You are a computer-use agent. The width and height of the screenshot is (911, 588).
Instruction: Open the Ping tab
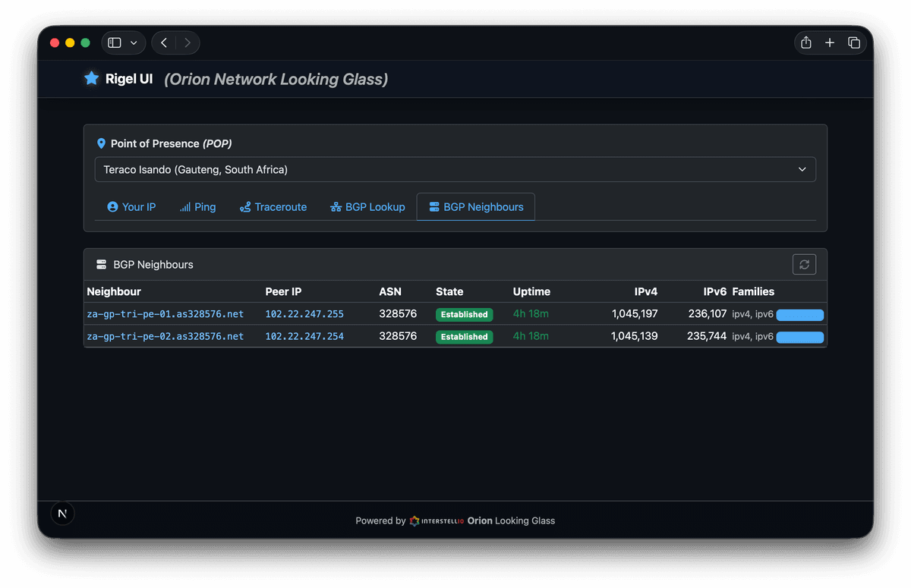pos(197,206)
